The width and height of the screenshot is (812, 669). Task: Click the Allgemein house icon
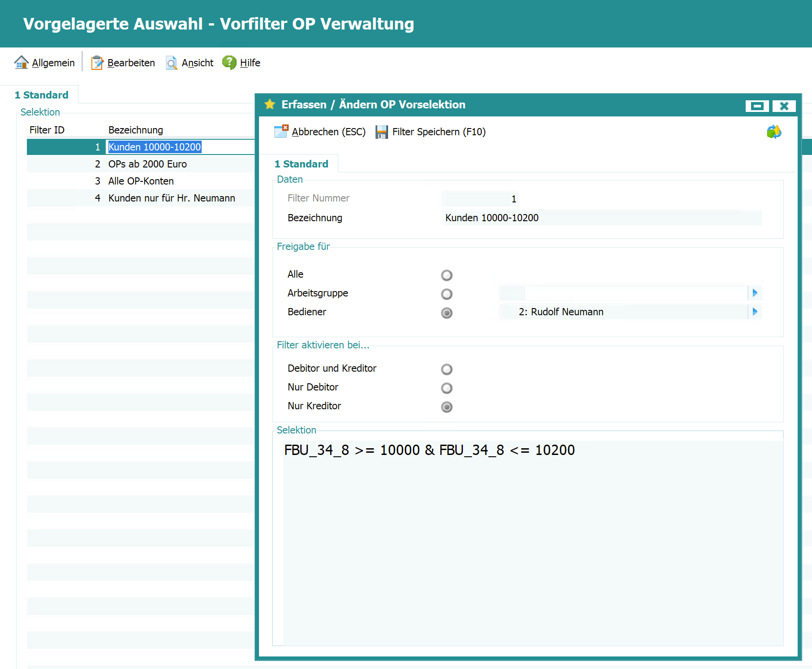coord(21,63)
